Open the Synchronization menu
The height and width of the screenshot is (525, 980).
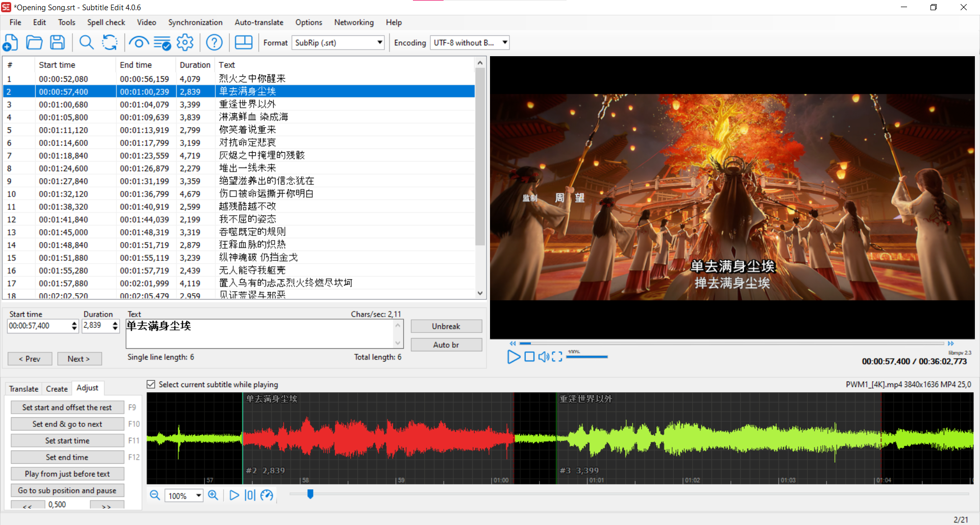195,22
